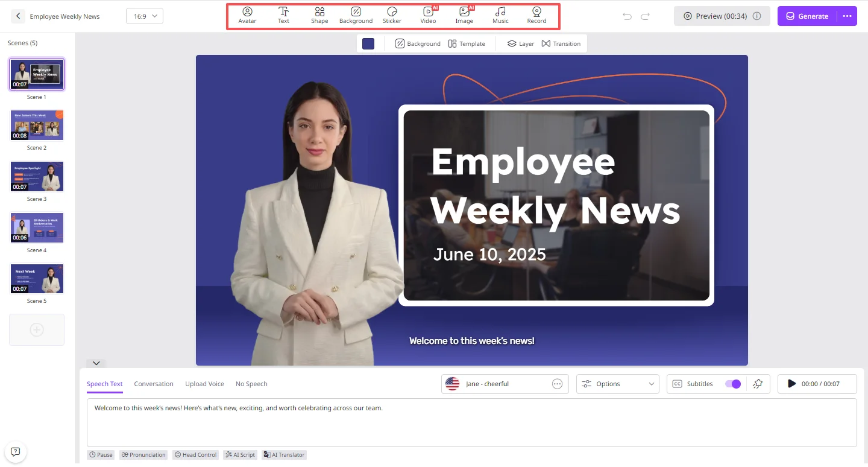Image resolution: width=868 pixels, height=467 pixels.
Task: Click the undo arrow icon
Action: coord(627,16)
